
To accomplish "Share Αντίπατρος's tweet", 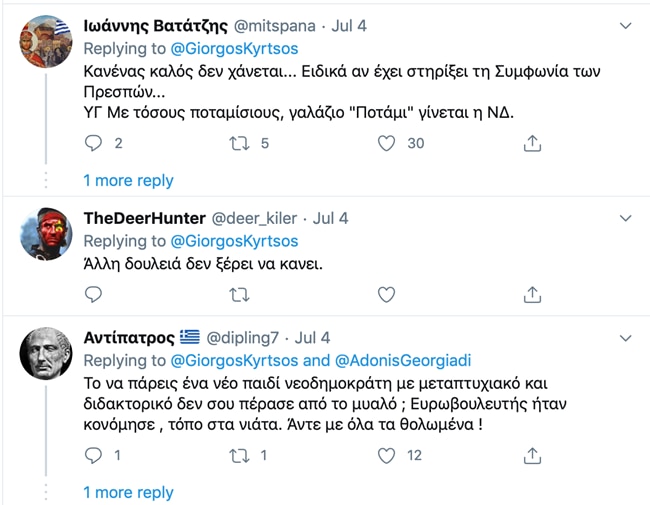I will 533,455.
